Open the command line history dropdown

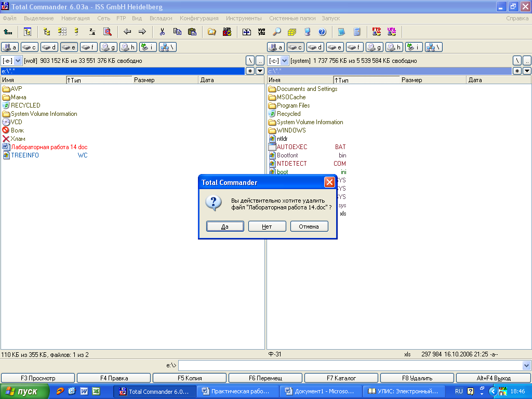[x=526, y=365]
